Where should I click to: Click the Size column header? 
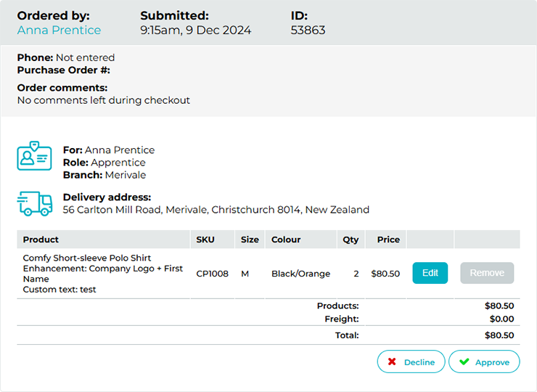click(250, 240)
